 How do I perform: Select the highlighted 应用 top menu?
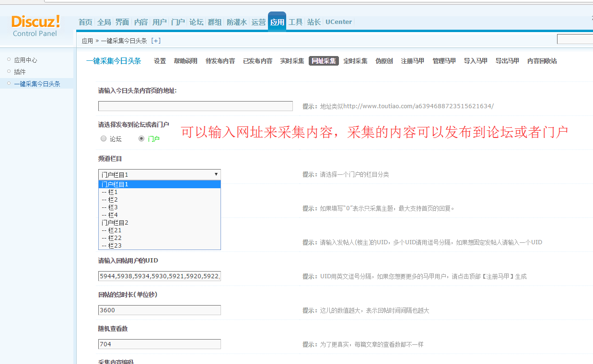(277, 22)
